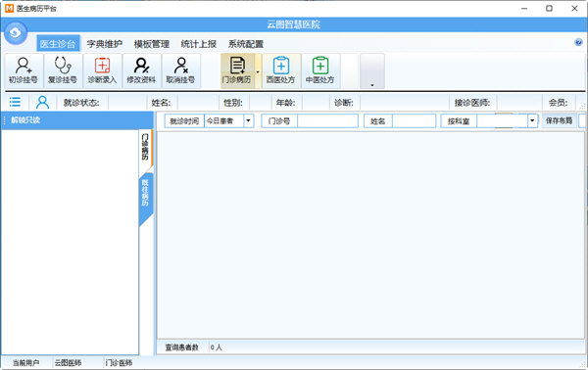The width and height of the screenshot is (588, 370).
Task: Open the help question mark icon
Action: (x=578, y=42)
